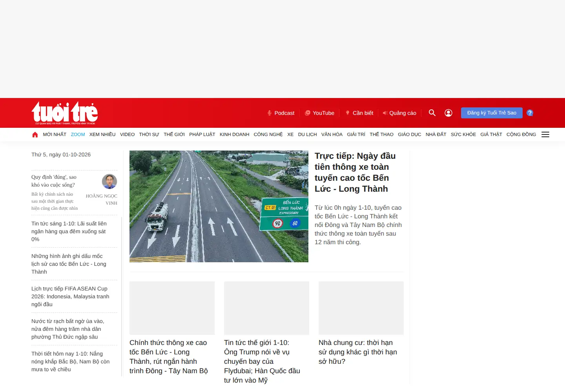Screen dimensions: 565x392
Task: Go to the CÔNG NGHỆ section
Action: tap(268, 134)
